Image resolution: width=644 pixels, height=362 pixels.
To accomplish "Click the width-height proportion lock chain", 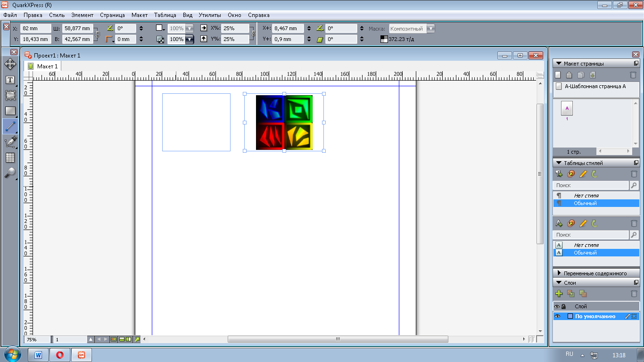I will (98, 34).
